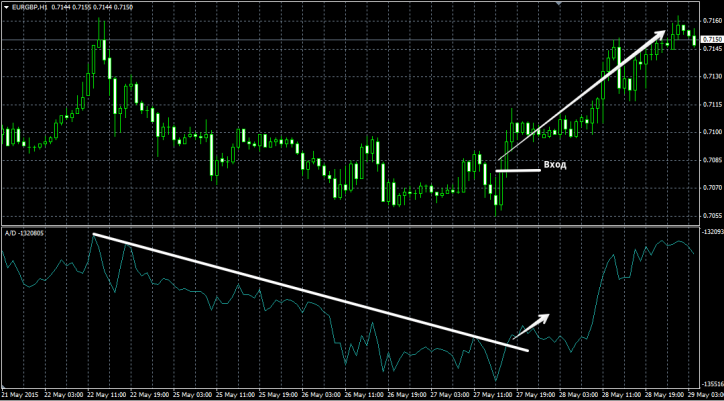Click the -132093 indicator scale value
724x401 pixels.
712,232
